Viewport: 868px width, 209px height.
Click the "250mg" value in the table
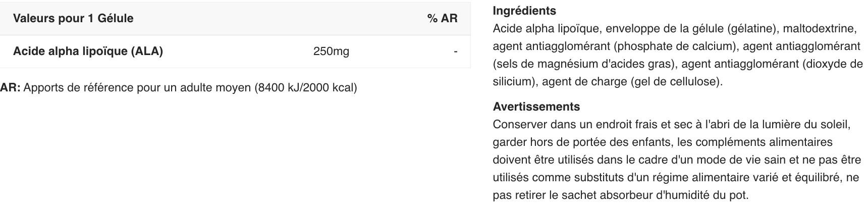click(x=331, y=51)
